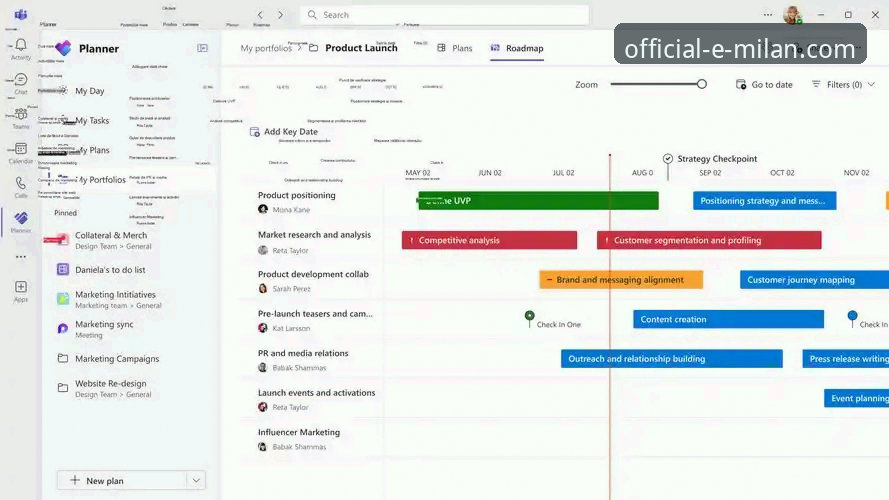Image resolution: width=889 pixels, height=500 pixels.
Task: Click the Go to date calendar icon
Action: pos(741,85)
